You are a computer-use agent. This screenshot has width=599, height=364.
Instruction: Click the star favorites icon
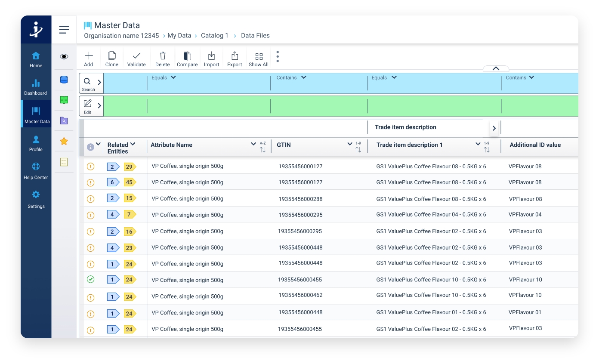(x=64, y=141)
